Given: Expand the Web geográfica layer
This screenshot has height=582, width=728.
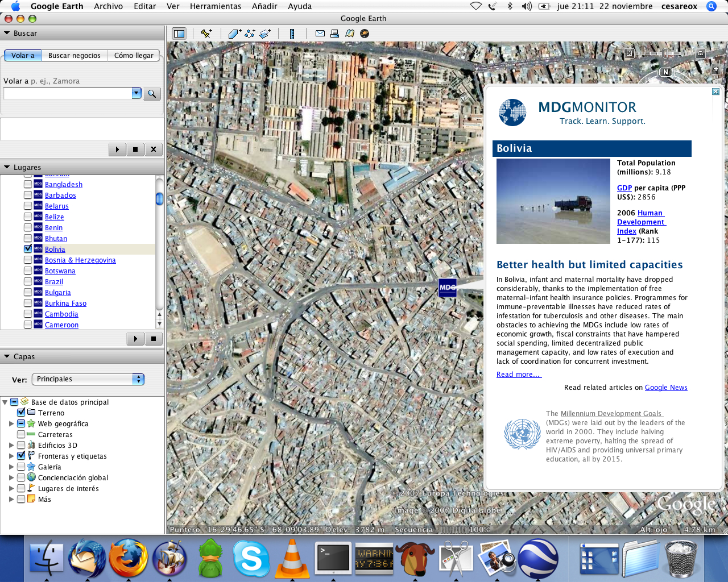Looking at the screenshot, I should pyautogui.click(x=11, y=423).
